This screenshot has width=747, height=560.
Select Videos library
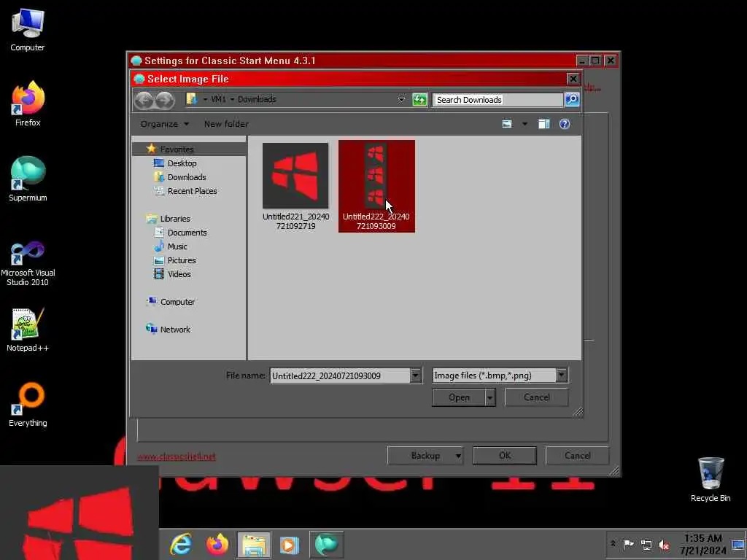(x=179, y=274)
